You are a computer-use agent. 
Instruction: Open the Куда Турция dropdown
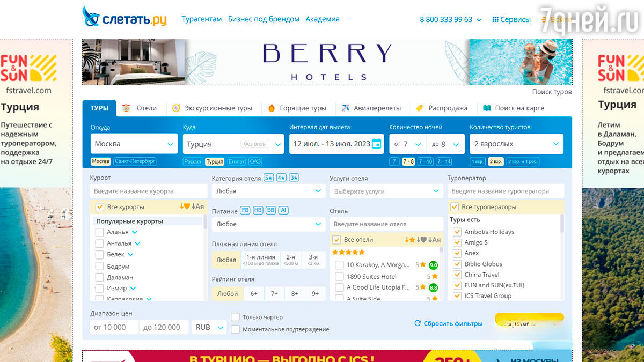pyautogui.click(x=233, y=144)
